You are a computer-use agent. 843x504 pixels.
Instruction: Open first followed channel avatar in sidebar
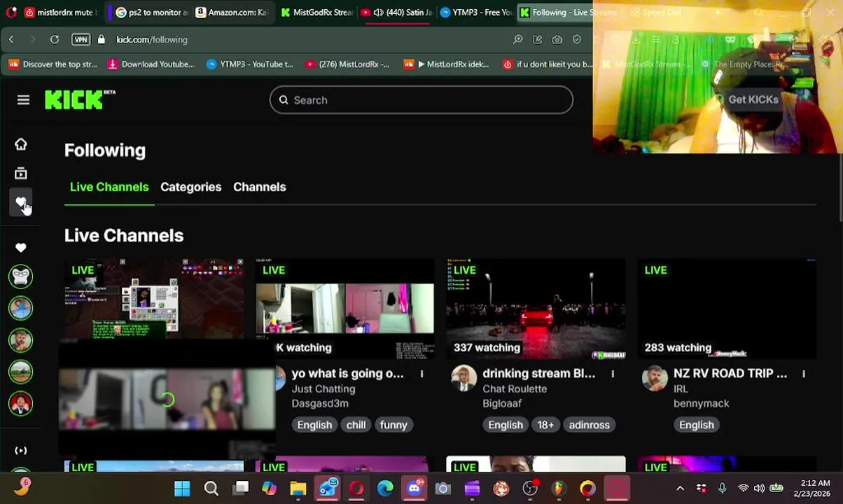[x=20, y=276]
